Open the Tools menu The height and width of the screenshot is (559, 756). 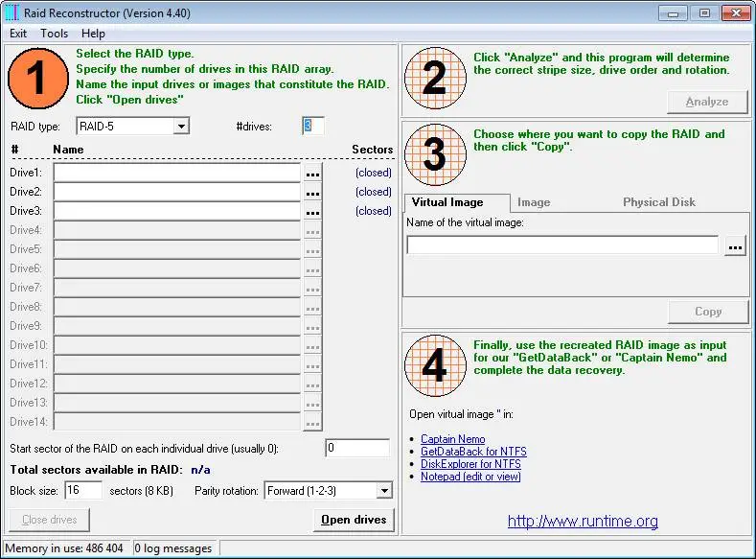[54, 34]
